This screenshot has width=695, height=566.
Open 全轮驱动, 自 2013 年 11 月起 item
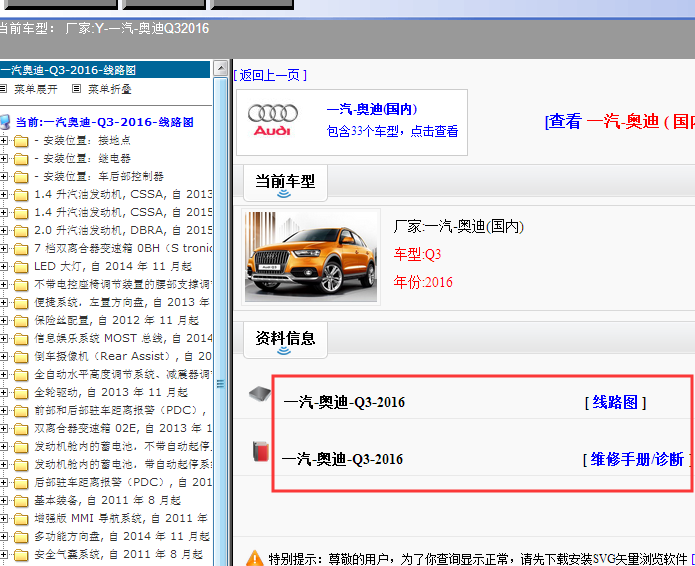[111, 392]
